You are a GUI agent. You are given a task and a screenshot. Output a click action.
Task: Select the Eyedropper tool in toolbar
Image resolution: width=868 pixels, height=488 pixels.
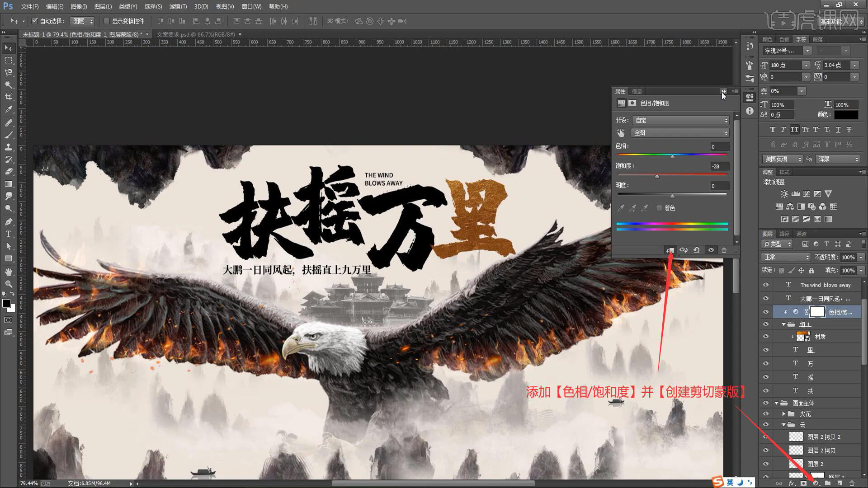click(9, 109)
